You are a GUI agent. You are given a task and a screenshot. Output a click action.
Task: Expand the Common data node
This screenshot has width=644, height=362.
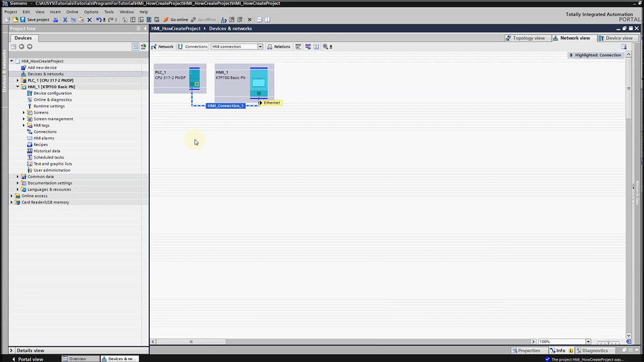[x=18, y=176]
